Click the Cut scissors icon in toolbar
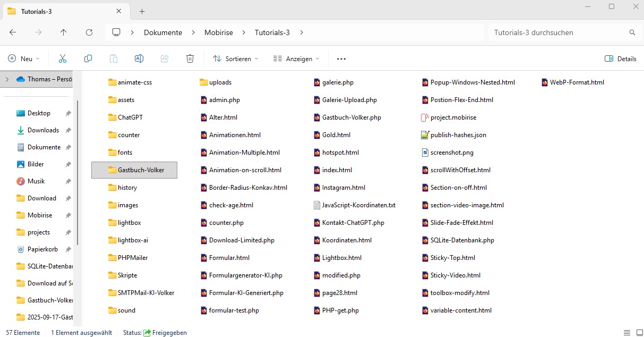644x337 pixels. pos(63,58)
